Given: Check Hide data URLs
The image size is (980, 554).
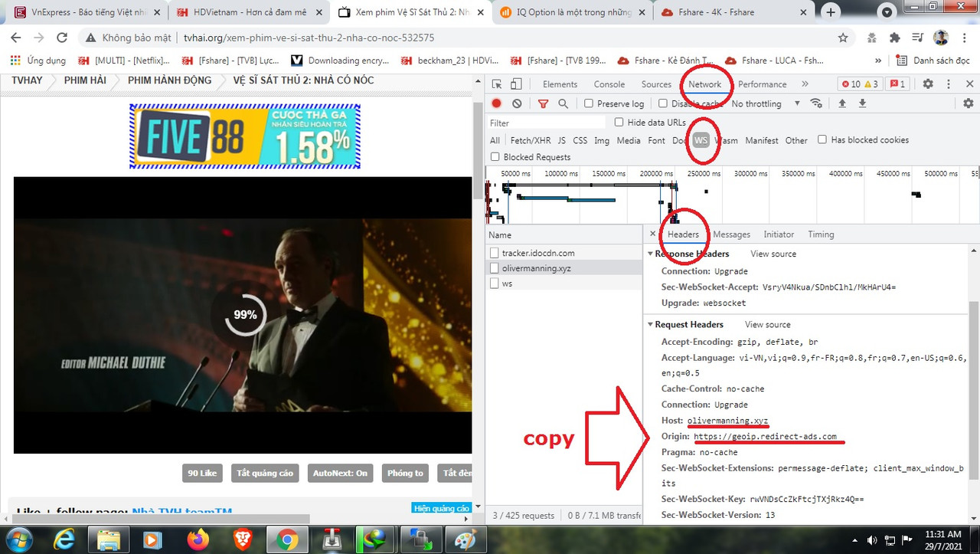Looking at the screenshot, I should pyautogui.click(x=619, y=123).
